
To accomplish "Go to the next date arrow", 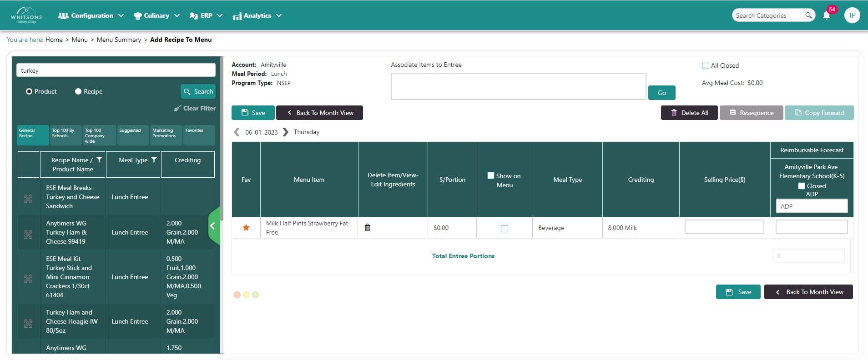I will [x=286, y=132].
